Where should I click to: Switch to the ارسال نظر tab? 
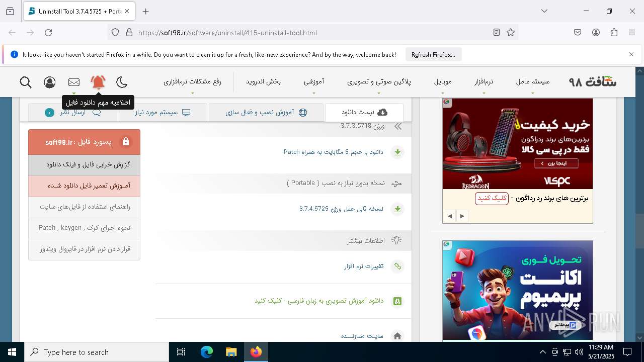73,112
